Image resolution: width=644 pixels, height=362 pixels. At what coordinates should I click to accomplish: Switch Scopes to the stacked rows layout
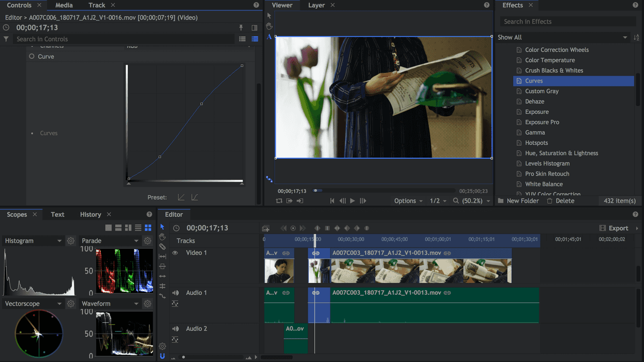[x=138, y=228]
